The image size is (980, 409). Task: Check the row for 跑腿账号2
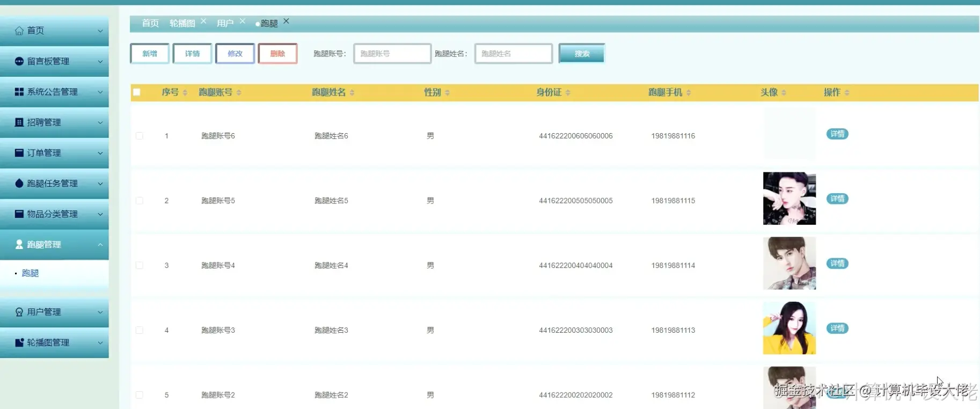coord(140,395)
